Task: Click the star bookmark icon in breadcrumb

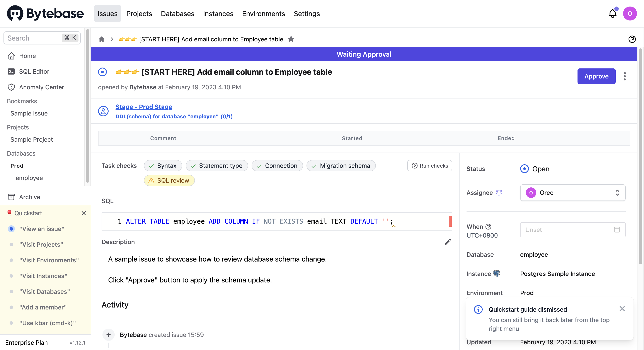Action: (x=291, y=39)
